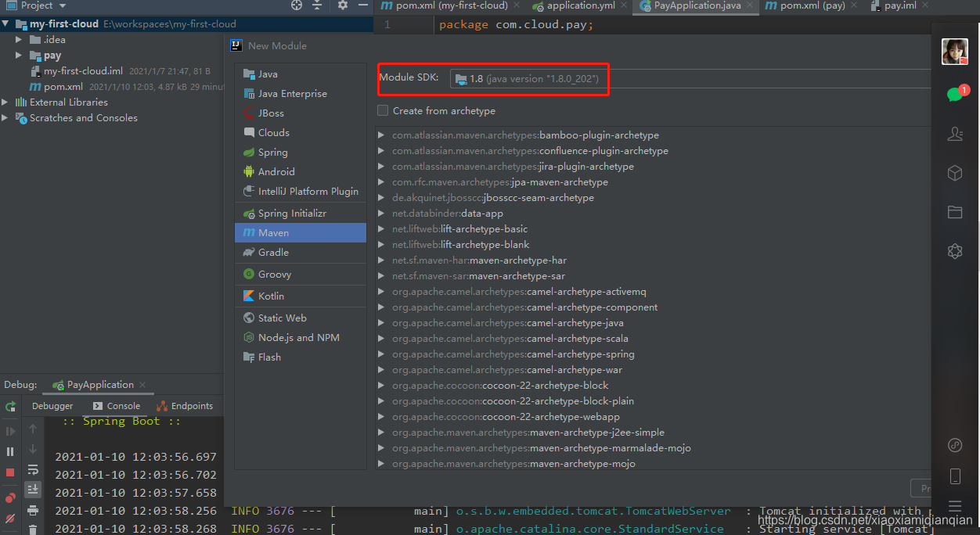Click contacts icon in right sidebar
This screenshot has height=535, width=980.
[x=955, y=134]
